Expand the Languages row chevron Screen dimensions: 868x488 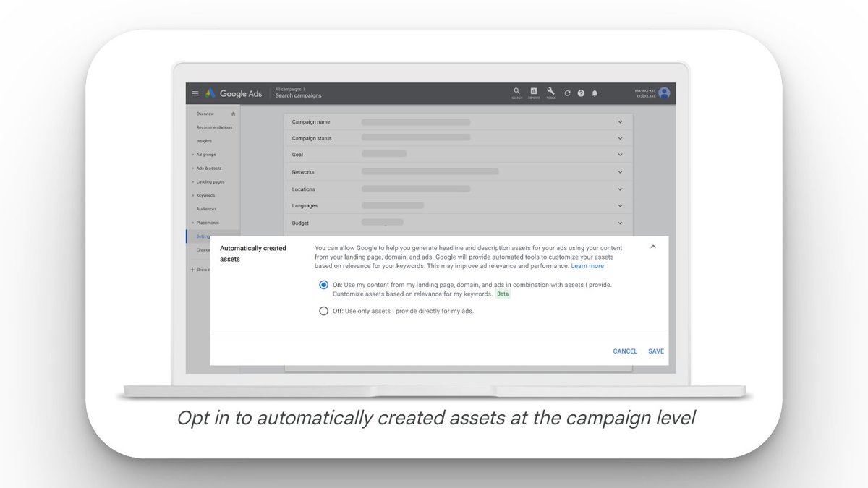pos(620,206)
